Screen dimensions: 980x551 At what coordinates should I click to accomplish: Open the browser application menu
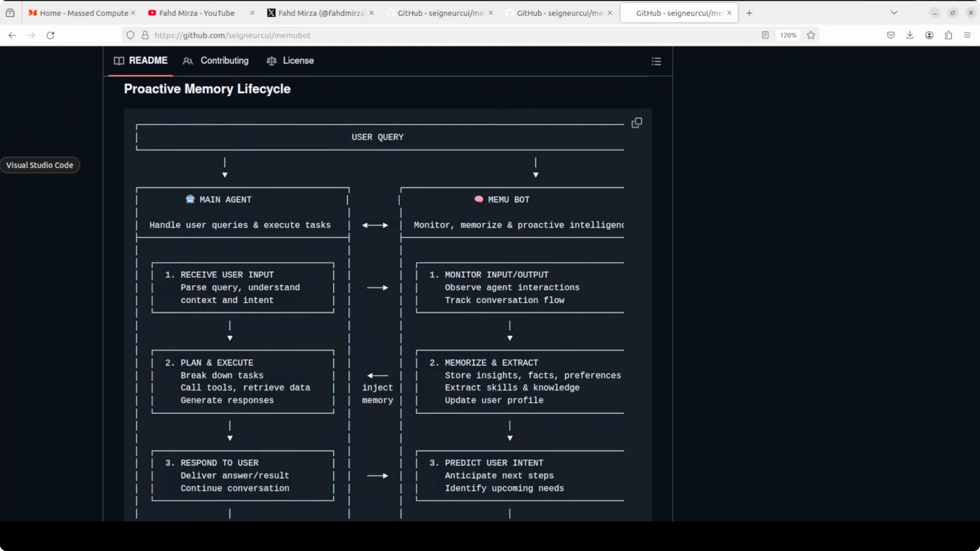pyautogui.click(x=967, y=35)
